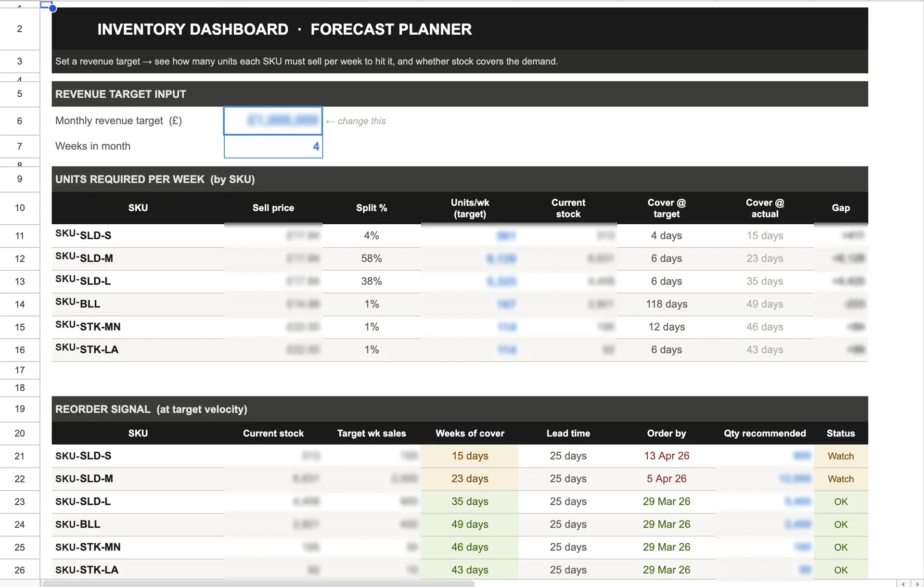Click the 58% split cell
This screenshot has width=924, height=587.
click(x=372, y=258)
